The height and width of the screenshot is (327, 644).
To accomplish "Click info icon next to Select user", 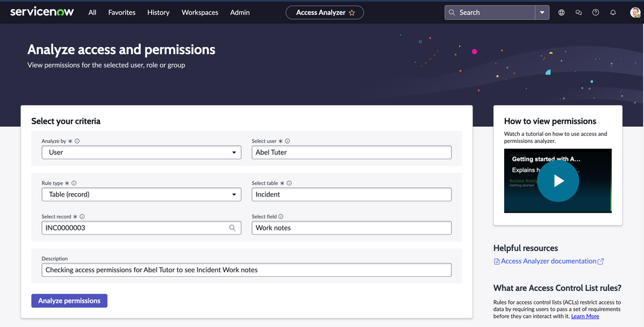I will point(288,141).
